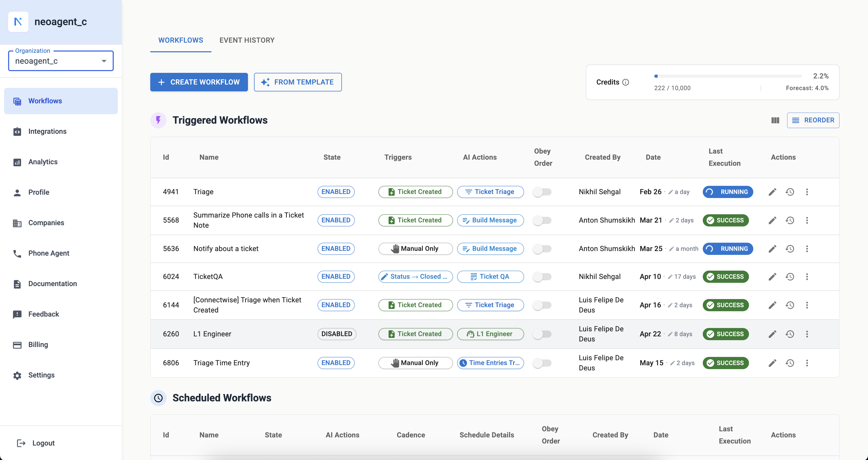This screenshot has width=868, height=460.
Task: Edit the L1 Engineer workflow
Action: [772, 334]
